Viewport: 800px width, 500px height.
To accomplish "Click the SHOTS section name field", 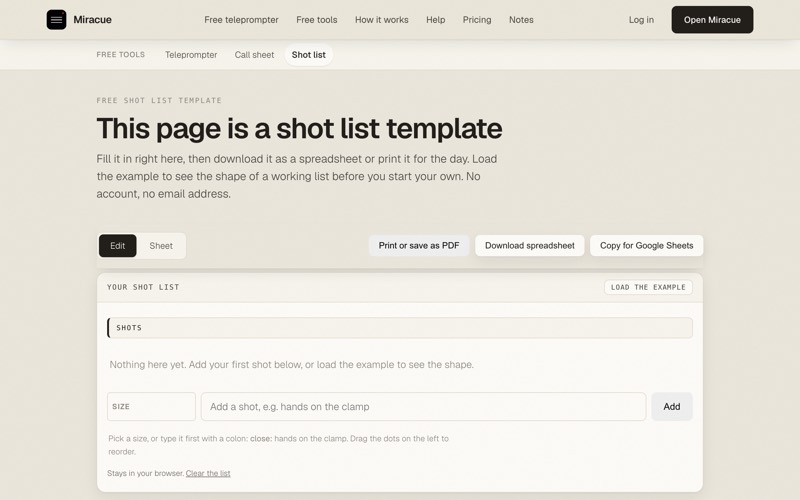I will (400, 328).
